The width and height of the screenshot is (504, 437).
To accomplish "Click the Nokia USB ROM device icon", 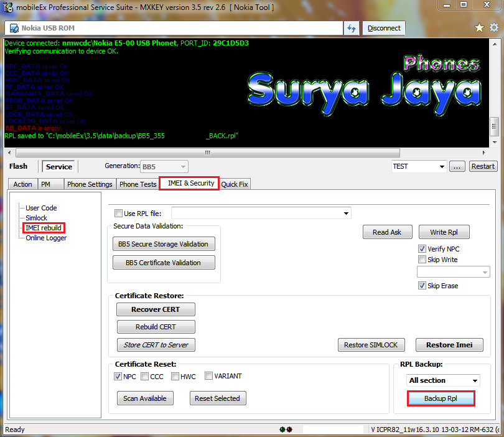I will 14,28.
